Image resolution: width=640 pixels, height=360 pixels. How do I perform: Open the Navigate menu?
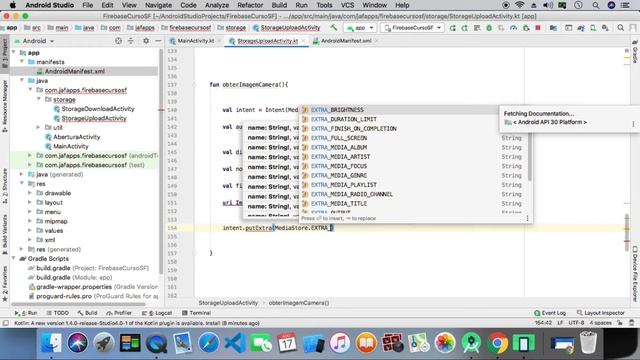pos(158,5)
